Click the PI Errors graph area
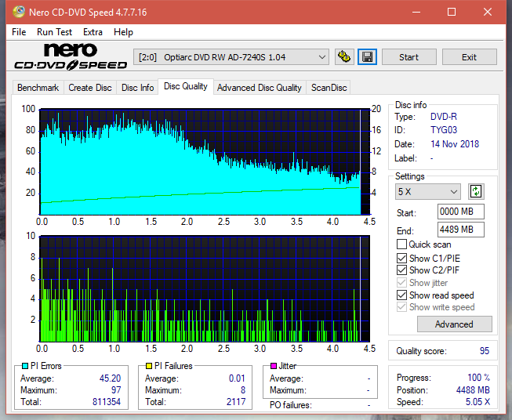This screenshot has width=512, height=420. tap(205, 162)
